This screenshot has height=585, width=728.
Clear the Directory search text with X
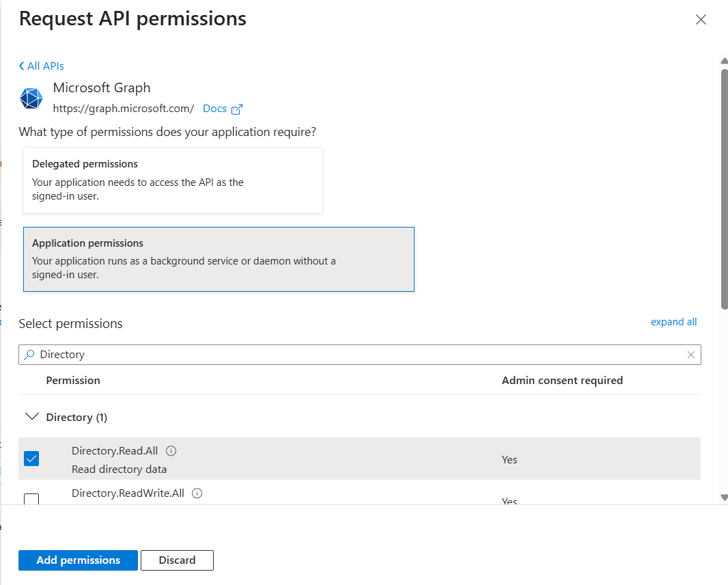pyautogui.click(x=691, y=355)
